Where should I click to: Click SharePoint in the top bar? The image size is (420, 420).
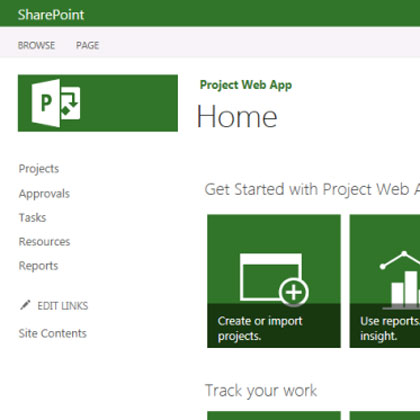(x=51, y=15)
